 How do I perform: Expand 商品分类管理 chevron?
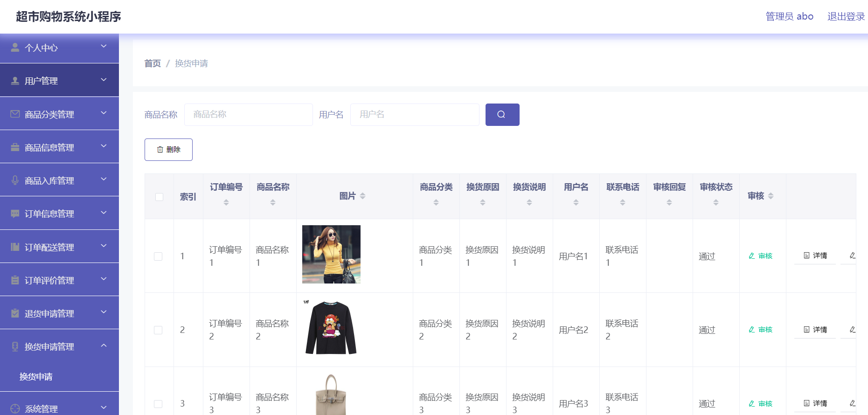(104, 113)
